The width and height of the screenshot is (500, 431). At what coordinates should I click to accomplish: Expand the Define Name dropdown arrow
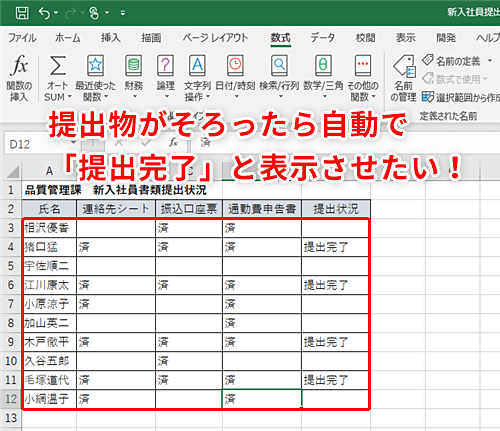pyautogui.click(x=490, y=61)
